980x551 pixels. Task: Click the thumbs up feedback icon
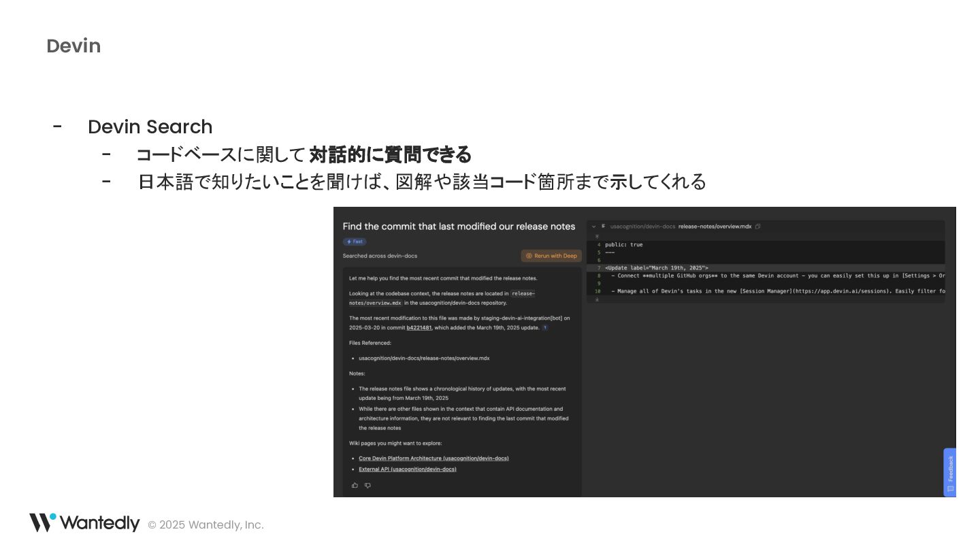coord(355,485)
